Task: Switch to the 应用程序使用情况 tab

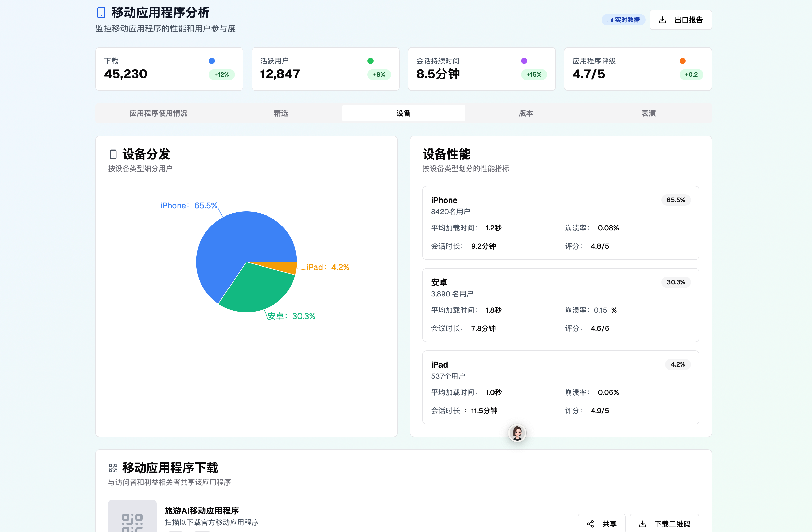Action: pos(158,113)
